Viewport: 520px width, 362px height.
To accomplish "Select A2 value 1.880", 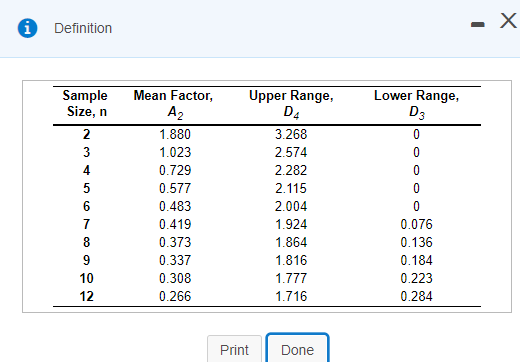I will click(x=175, y=135).
